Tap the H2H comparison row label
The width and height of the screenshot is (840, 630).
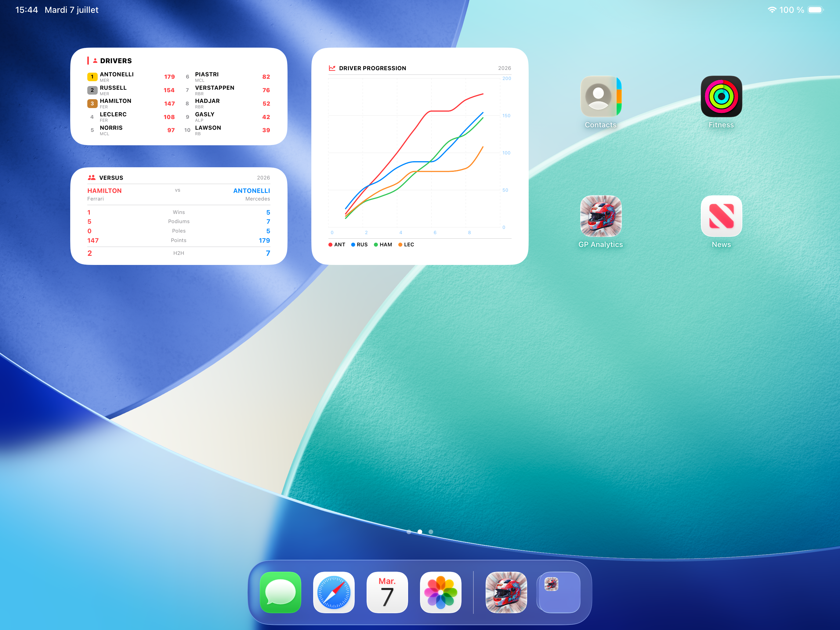click(x=179, y=253)
